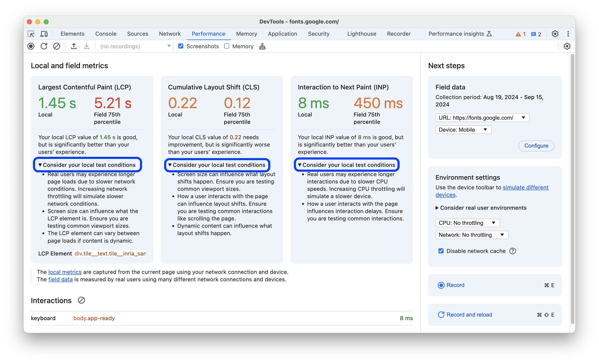Image resolution: width=599 pixels, height=364 pixels.
Task: Enable the Disable network cache checkbox
Action: (441, 251)
